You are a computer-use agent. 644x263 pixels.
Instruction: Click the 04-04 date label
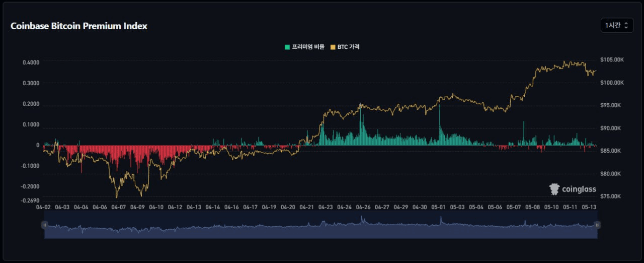pos(81,207)
